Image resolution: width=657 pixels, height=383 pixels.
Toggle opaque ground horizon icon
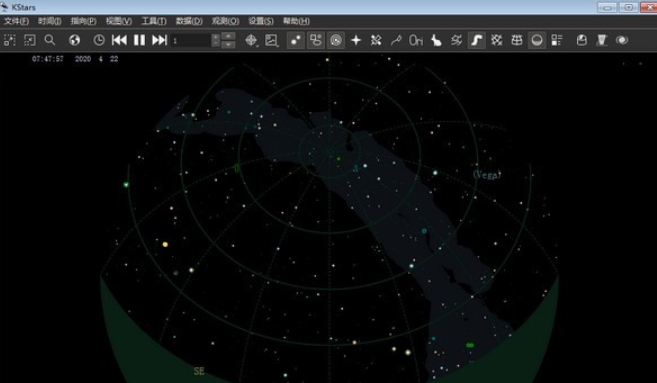537,40
